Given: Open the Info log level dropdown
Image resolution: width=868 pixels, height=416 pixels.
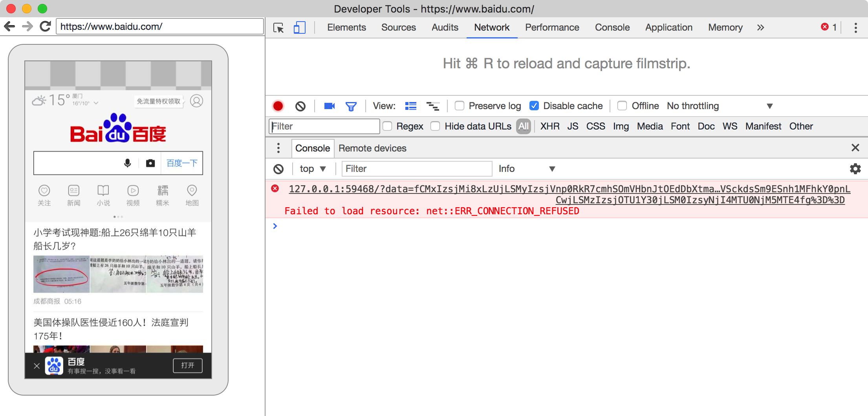Looking at the screenshot, I should pyautogui.click(x=527, y=169).
